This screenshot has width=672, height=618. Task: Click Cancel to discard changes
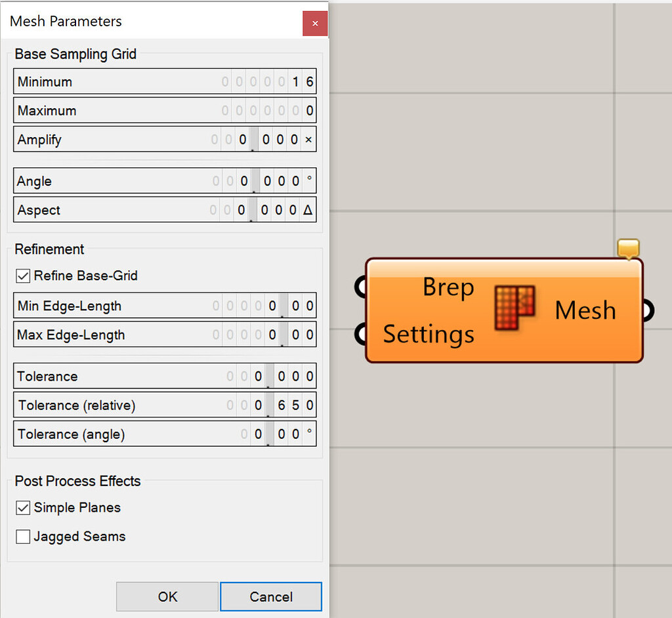270,596
